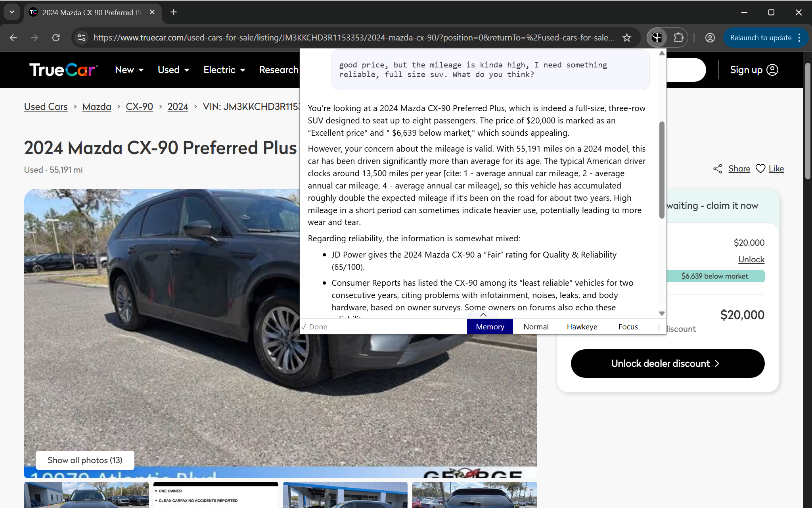This screenshot has width=812, height=508.
Task: Open the browser profile icon
Action: coord(710,38)
